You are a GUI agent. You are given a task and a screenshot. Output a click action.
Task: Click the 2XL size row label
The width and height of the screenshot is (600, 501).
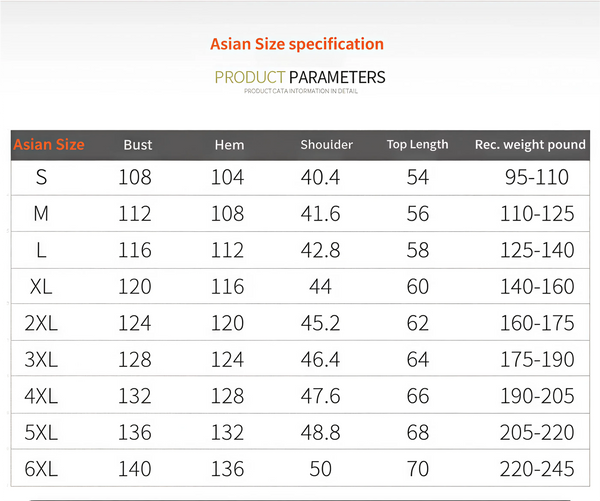point(41,323)
